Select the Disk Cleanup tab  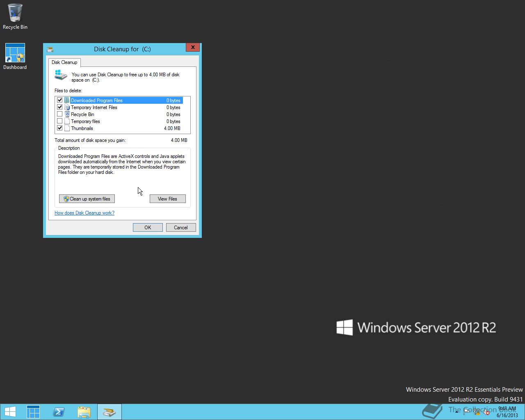64,62
